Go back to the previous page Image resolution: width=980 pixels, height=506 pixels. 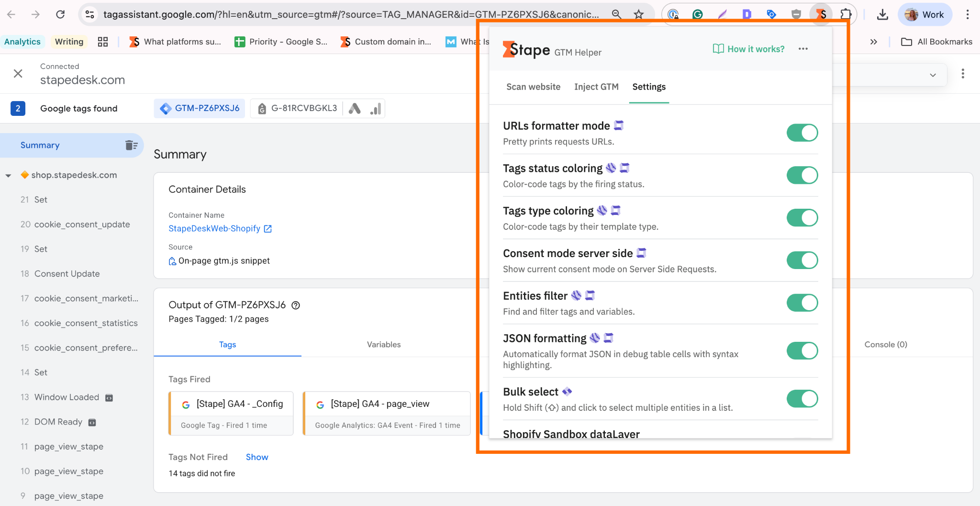coord(11,14)
